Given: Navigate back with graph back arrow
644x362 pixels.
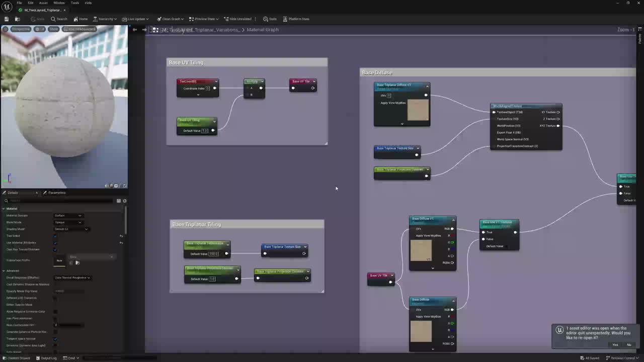Looking at the screenshot, I should 135,30.
